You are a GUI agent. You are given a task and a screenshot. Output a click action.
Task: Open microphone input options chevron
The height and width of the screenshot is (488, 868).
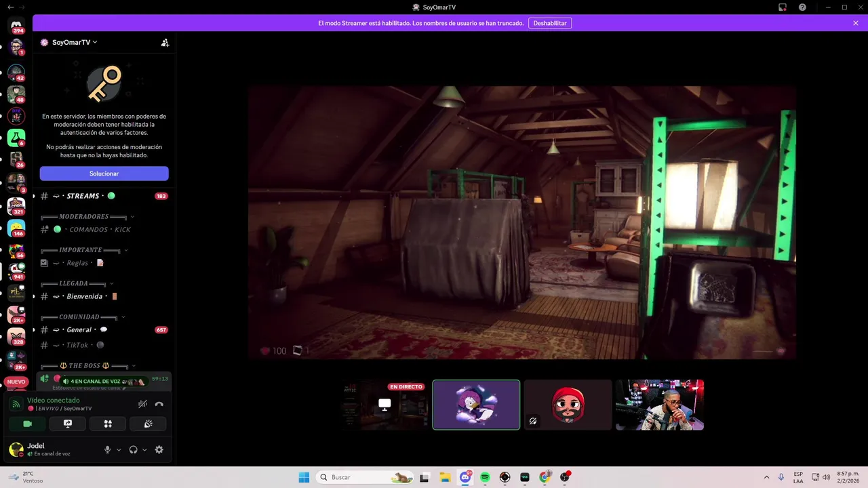click(119, 449)
